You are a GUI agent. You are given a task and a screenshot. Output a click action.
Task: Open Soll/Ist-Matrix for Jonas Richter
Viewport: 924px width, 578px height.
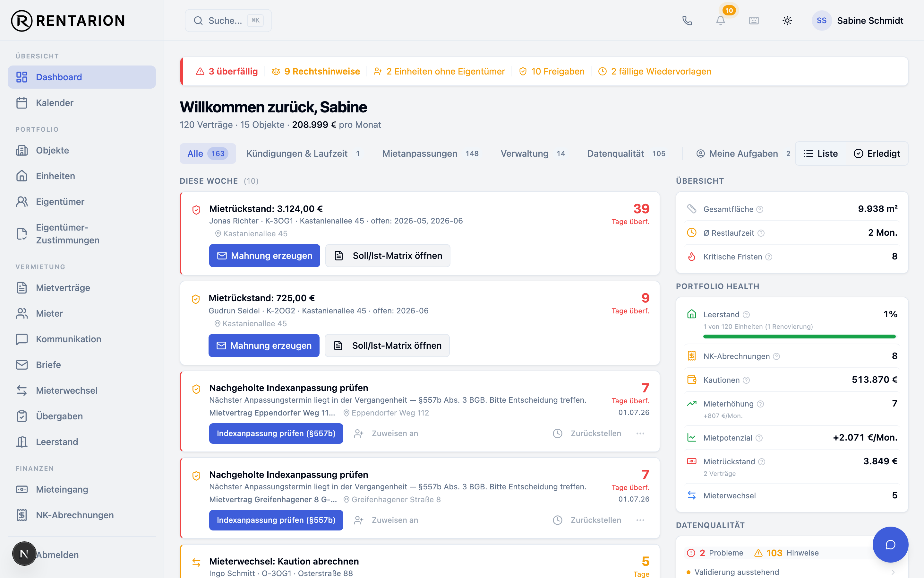pyautogui.click(x=388, y=255)
